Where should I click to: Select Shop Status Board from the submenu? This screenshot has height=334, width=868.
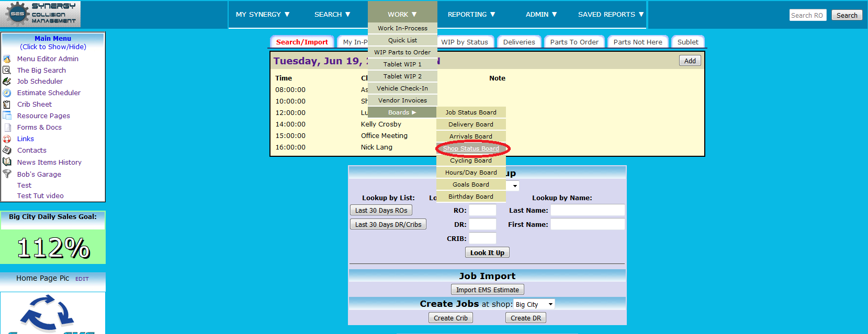point(471,148)
